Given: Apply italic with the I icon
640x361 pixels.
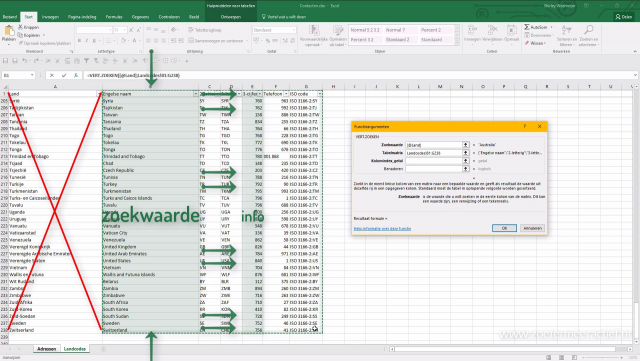Looking at the screenshot, I should 87,40.
